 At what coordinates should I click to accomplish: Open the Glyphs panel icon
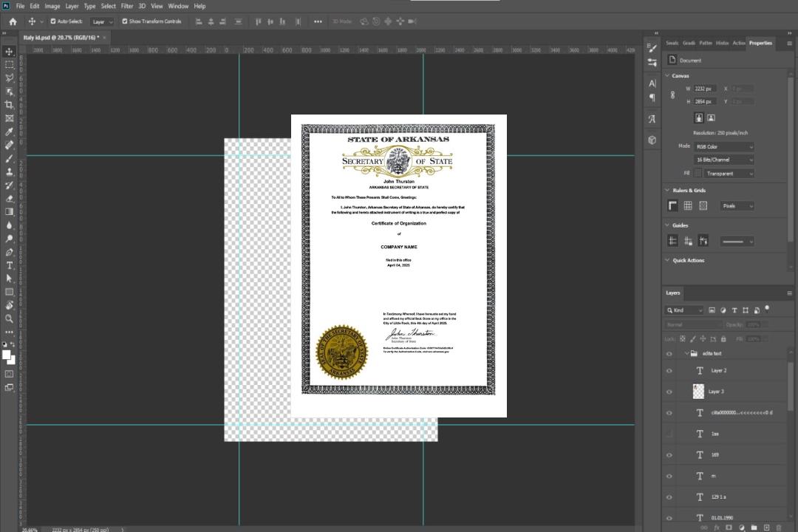click(652, 119)
